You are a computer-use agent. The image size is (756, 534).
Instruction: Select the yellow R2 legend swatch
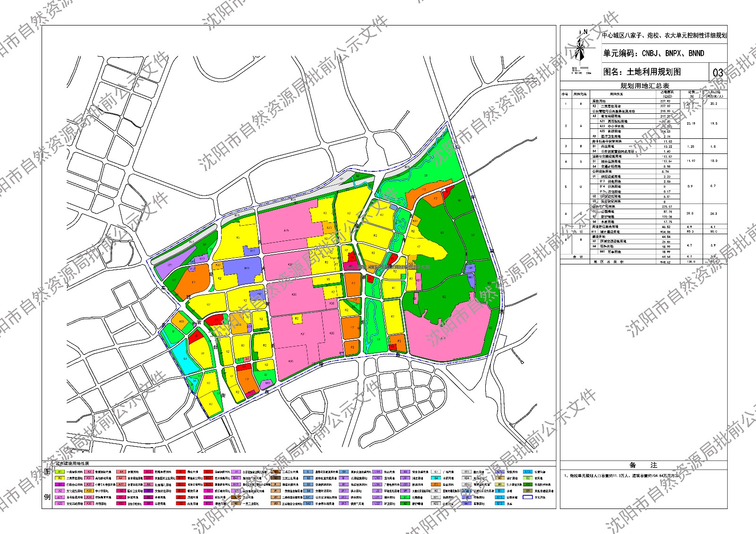coord(60,478)
